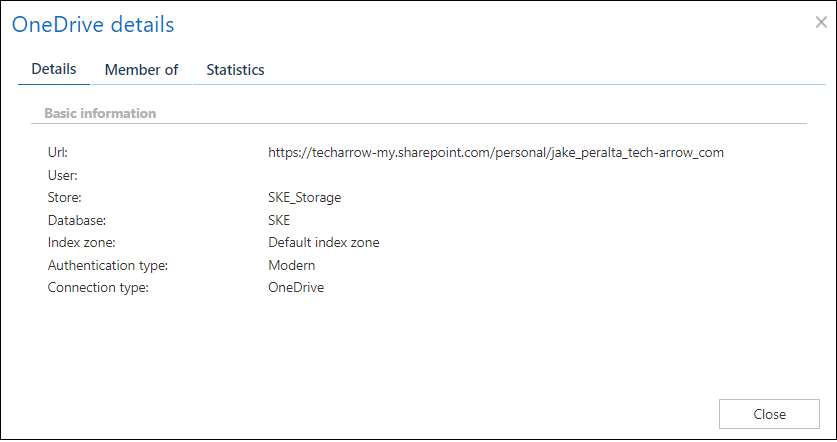Switch to the Statistics tab
Viewport: 837px width, 442px height.
click(x=235, y=70)
